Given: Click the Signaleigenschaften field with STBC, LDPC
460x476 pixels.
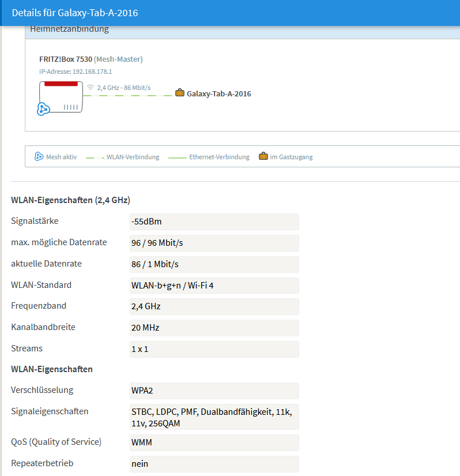Looking at the screenshot, I should pos(214,417).
